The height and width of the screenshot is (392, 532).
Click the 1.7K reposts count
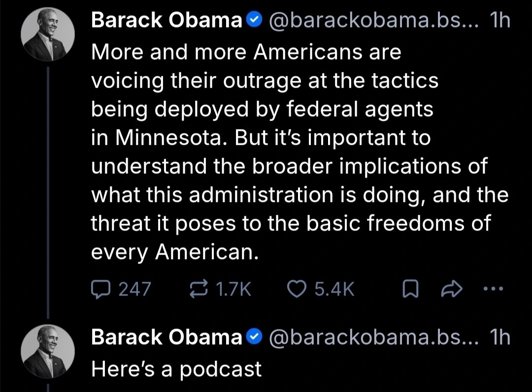[x=234, y=290]
